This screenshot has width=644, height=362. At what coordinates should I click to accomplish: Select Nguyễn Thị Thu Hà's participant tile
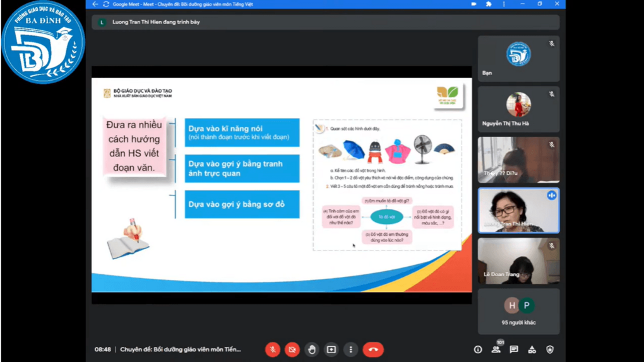pos(518,109)
